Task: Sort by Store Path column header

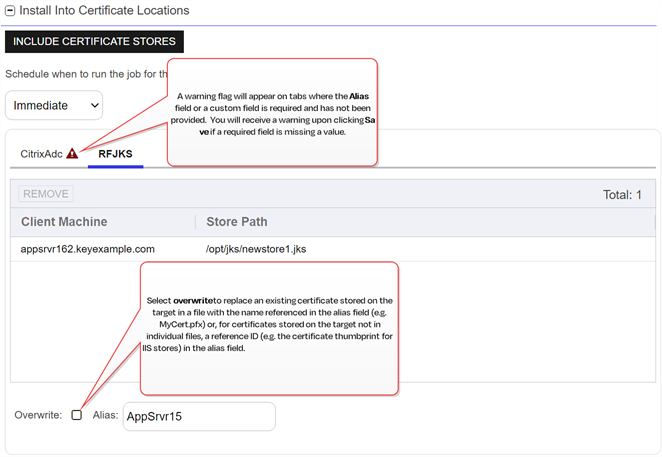Action: 236,222
